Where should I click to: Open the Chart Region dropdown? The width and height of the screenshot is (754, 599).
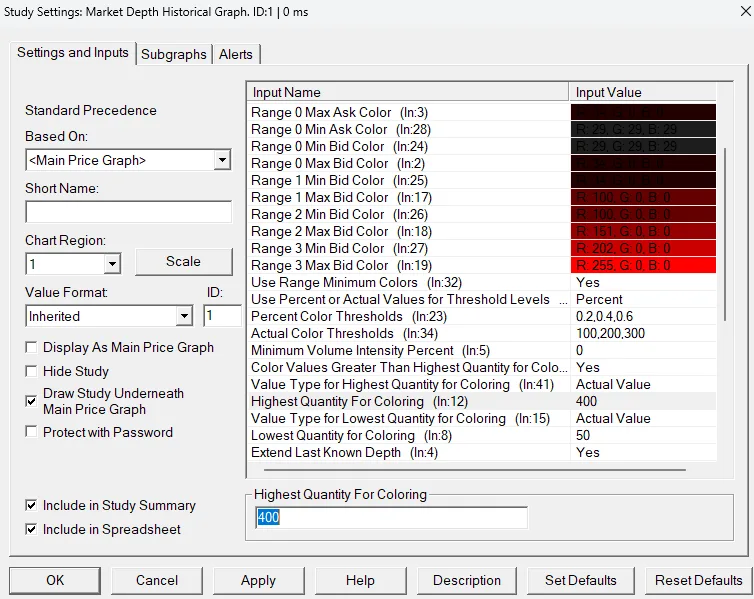coord(112,263)
